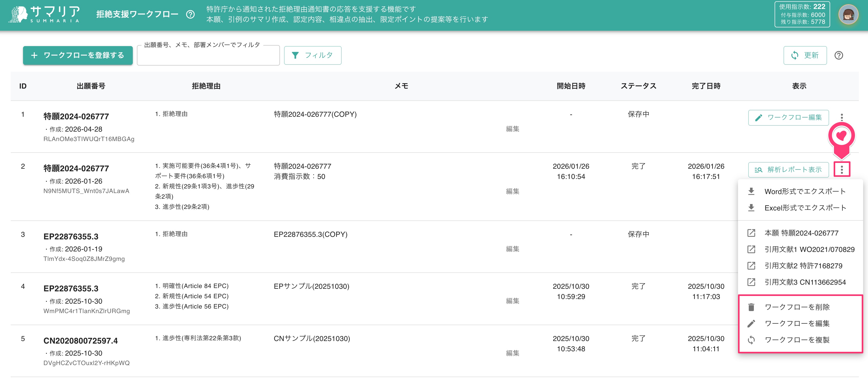Image resolution: width=868 pixels, height=383 pixels.
Task: Click external-link icon beside 引用文献3
Action: pos(751,282)
